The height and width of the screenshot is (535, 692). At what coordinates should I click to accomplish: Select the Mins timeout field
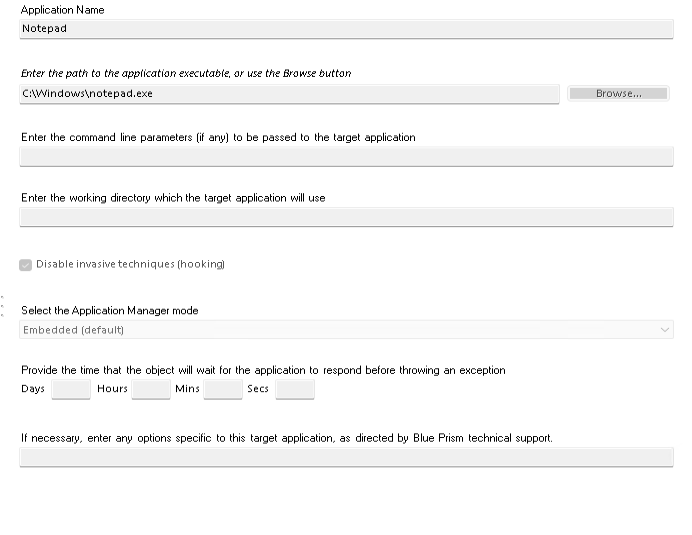coord(223,389)
